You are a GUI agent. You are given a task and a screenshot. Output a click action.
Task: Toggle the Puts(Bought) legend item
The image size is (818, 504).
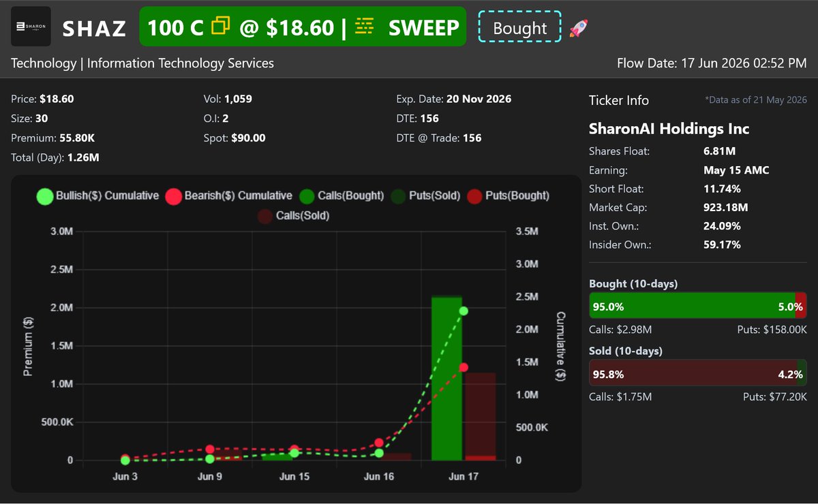point(508,196)
